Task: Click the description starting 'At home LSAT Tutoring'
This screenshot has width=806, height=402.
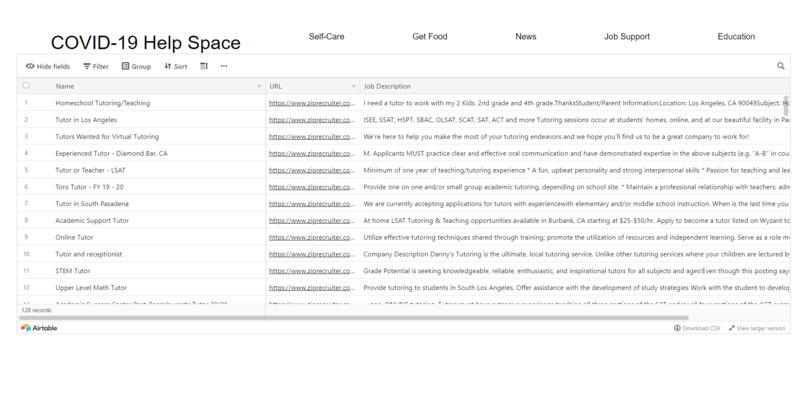Action: pos(575,221)
